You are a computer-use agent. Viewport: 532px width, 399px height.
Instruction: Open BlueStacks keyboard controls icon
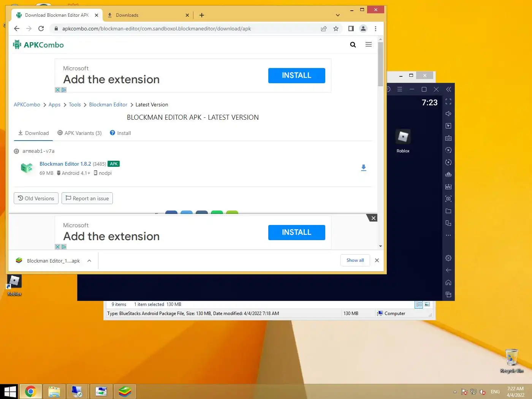pos(448,138)
